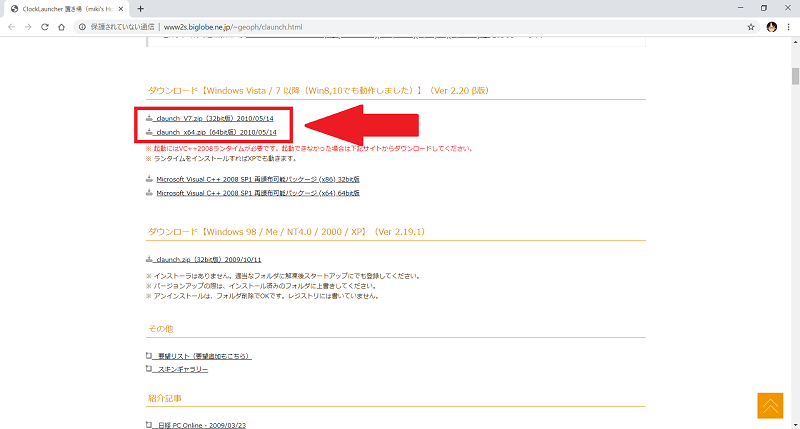Image resolution: width=800 pixels, height=429 pixels.
Task: Open the 日経 PC Online 2009/03/23 article
Action: tap(201, 425)
